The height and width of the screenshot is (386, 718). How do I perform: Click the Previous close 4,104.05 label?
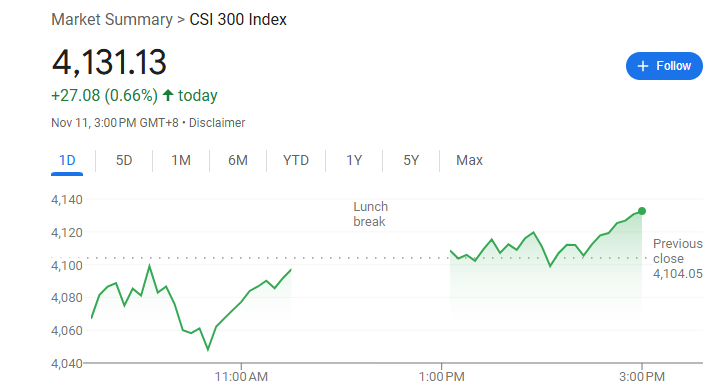678,258
